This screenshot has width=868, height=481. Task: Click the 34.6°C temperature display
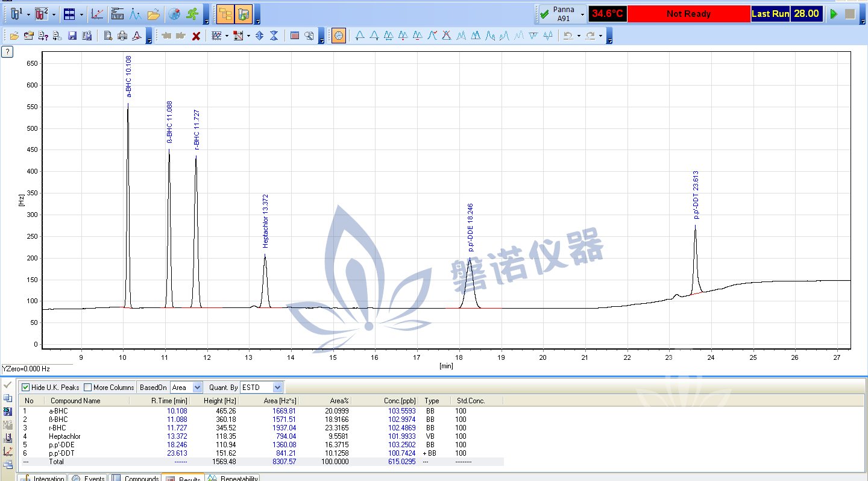tap(608, 14)
